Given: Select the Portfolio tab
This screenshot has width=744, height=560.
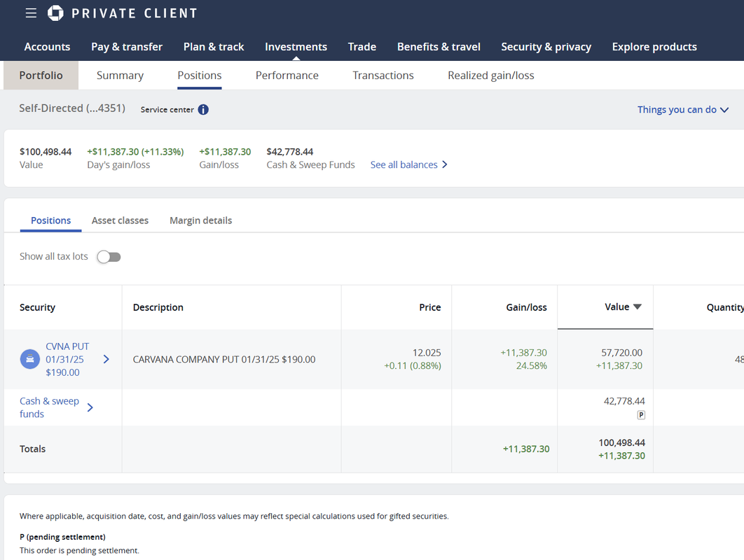Looking at the screenshot, I should (x=41, y=76).
